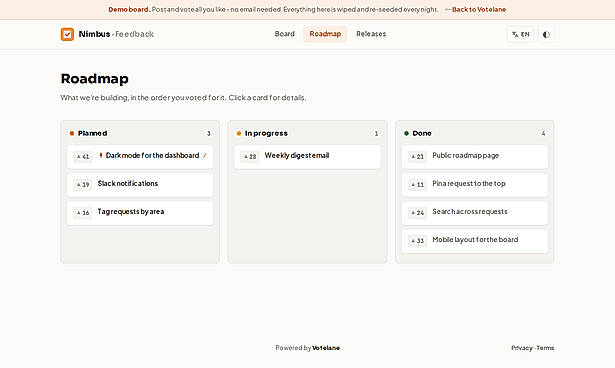Upvote Pin a request to the top
The image size is (615, 368).
coord(417,184)
